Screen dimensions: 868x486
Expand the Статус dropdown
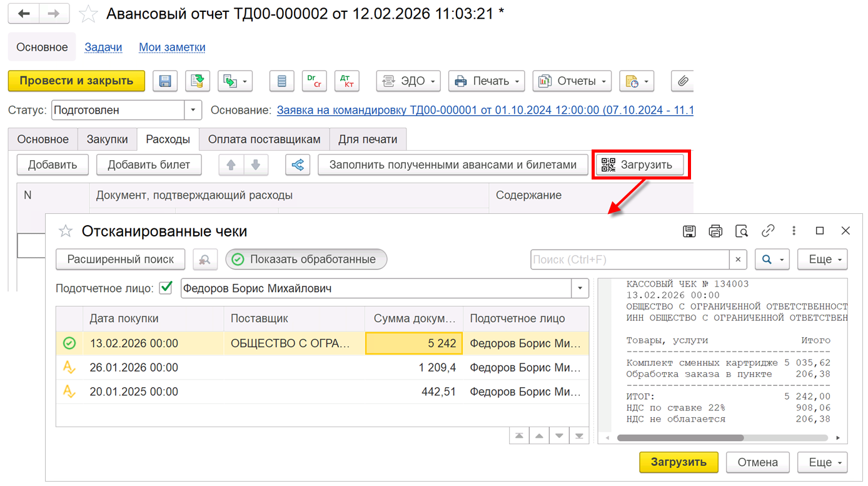pyautogui.click(x=194, y=110)
